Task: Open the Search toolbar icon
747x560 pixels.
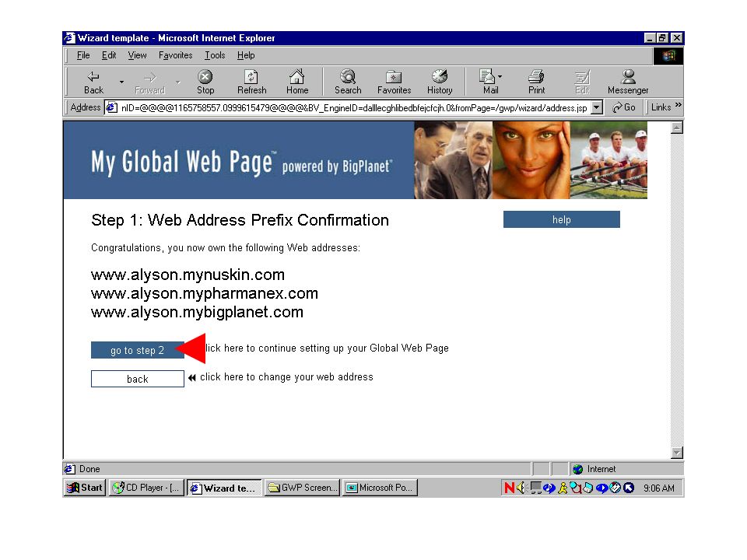Action: point(348,76)
